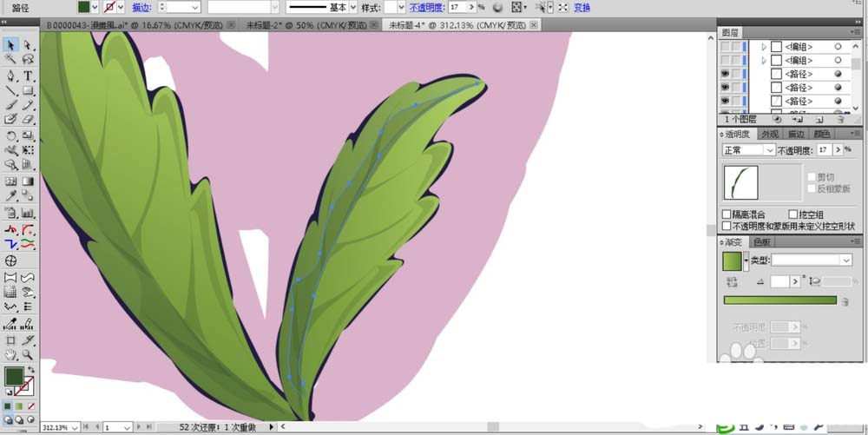This screenshot has width=868, height=435.
Task: Switch to the 外观 panel tab
Action: coord(769,134)
